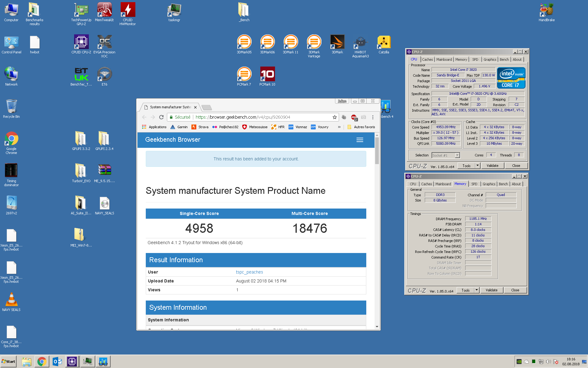Viewport: 588px width, 368px height.
Task: Open Timing dominator desktop icon
Action: pyautogui.click(x=11, y=175)
